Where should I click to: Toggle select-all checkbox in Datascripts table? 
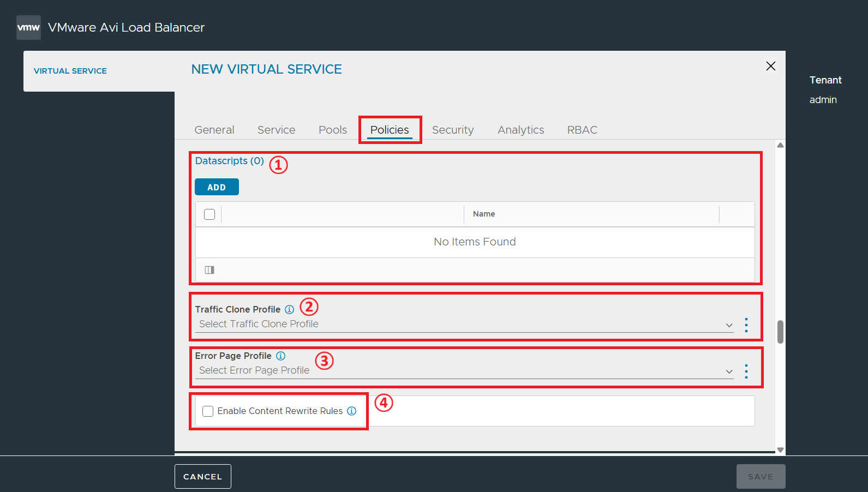(209, 214)
